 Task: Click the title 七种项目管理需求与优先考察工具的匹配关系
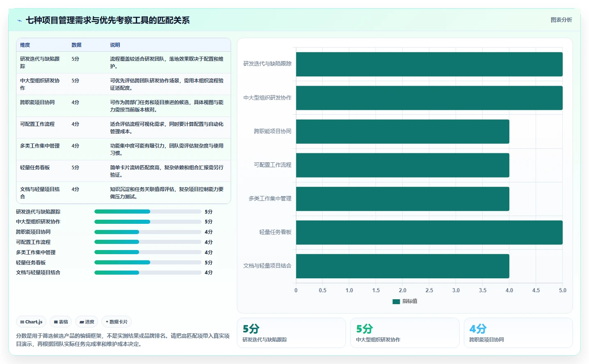[108, 20]
